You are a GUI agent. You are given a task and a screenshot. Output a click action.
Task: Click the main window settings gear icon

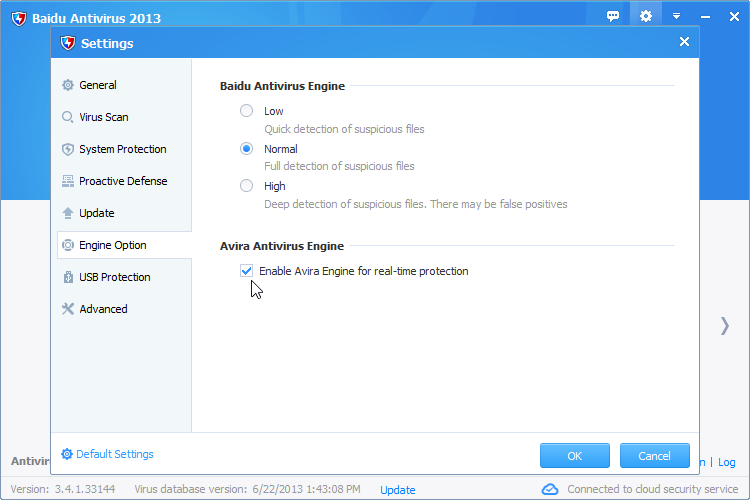(x=646, y=16)
